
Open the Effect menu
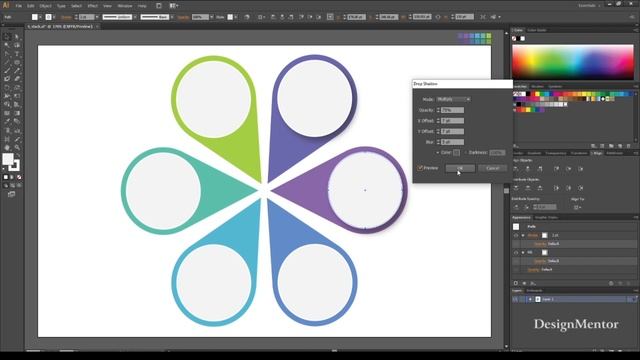(x=93, y=6)
